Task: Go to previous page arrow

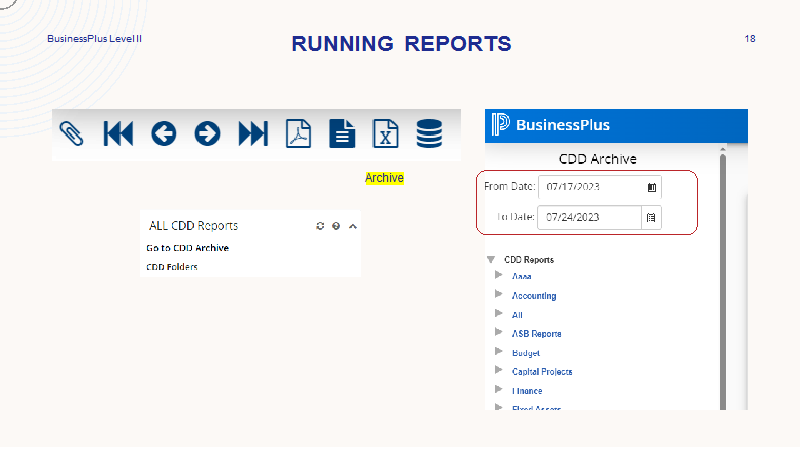Action: click(x=163, y=134)
